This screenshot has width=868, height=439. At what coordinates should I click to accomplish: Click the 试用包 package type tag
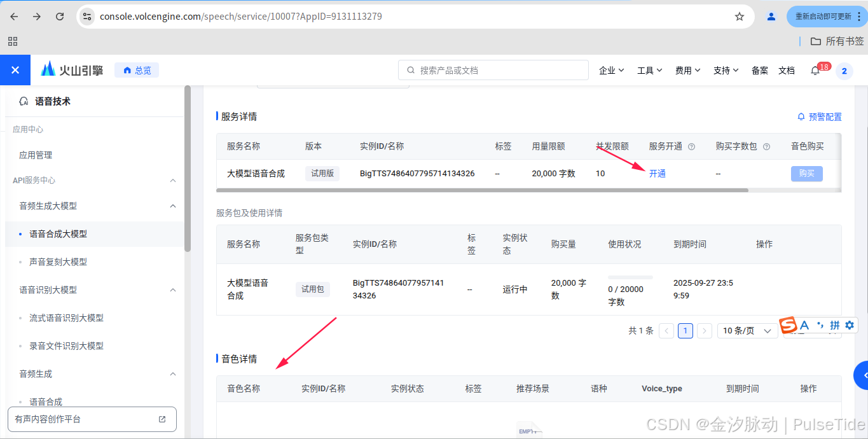point(313,289)
